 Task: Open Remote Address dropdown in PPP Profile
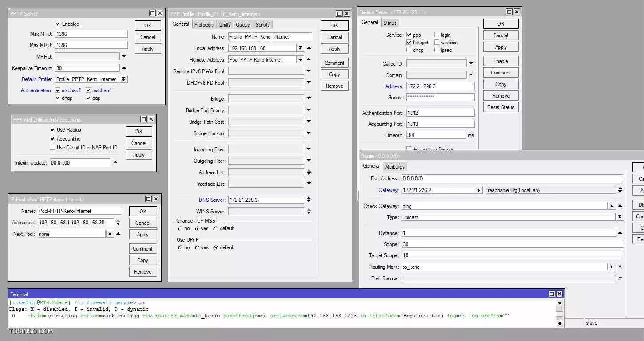tap(300, 59)
